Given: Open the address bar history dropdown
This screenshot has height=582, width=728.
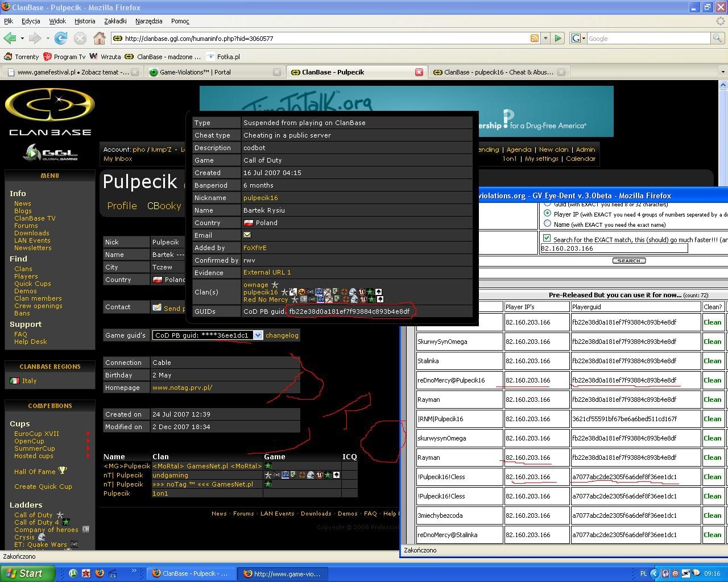Looking at the screenshot, I should [x=545, y=38].
